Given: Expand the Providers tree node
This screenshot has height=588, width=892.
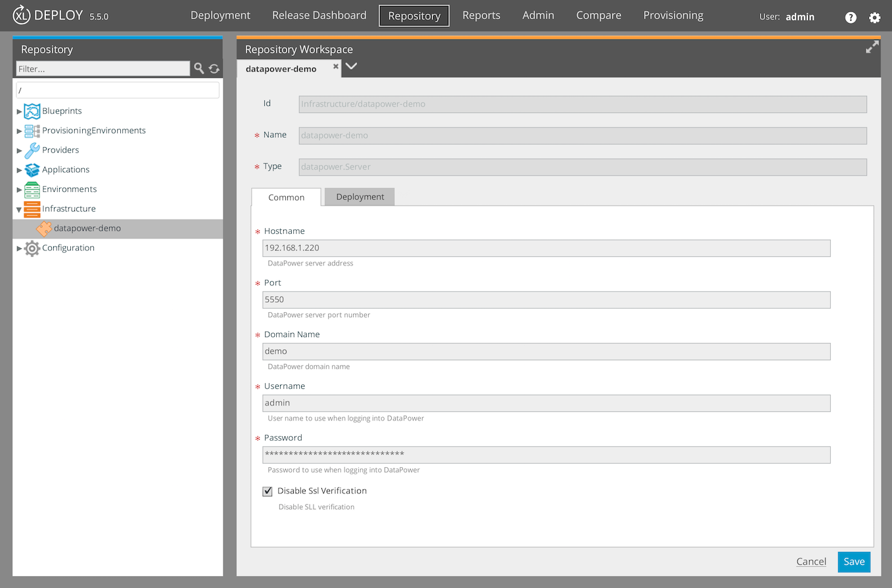Looking at the screenshot, I should tap(20, 150).
